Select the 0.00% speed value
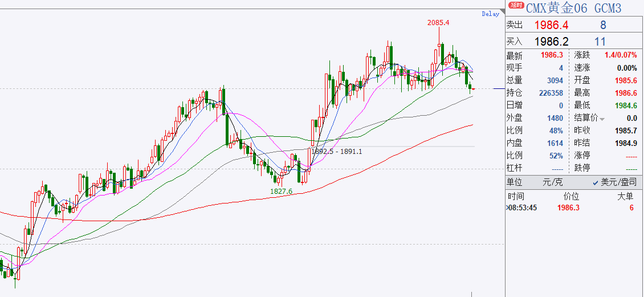This screenshot has height=297, width=644. [x=627, y=68]
